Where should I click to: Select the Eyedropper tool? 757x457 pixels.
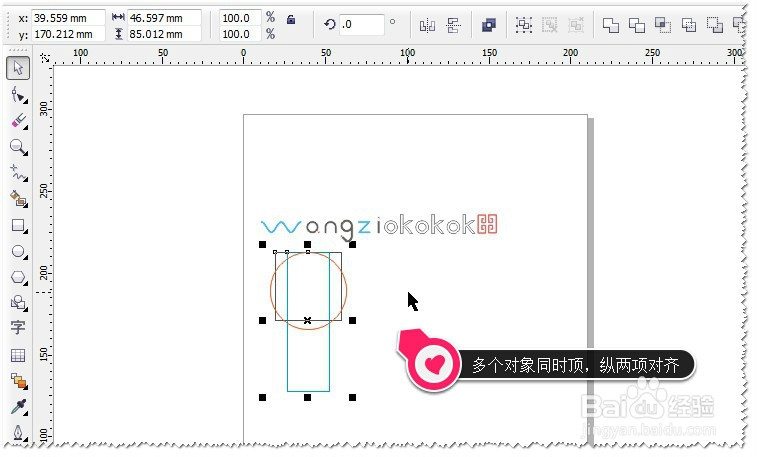[18, 407]
